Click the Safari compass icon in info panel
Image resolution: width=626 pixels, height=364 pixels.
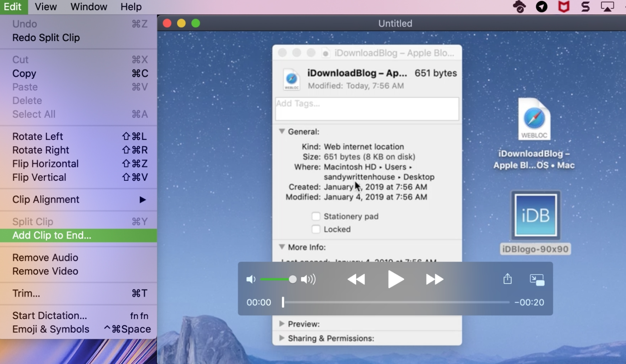coord(291,78)
